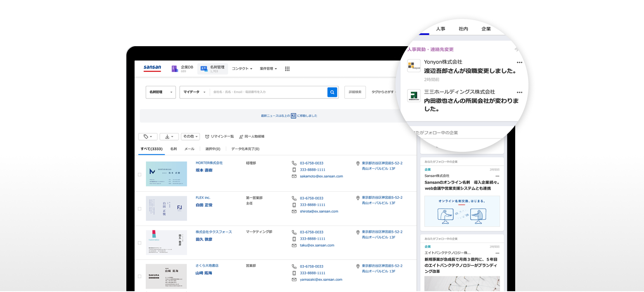The image size is (644, 292).
Task: Click the 三三ホールディングス logo
Action: pos(414,96)
